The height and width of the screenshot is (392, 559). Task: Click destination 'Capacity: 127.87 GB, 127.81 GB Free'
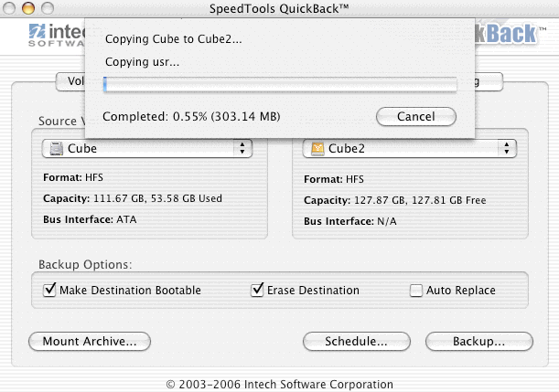click(x=395, y=200)
